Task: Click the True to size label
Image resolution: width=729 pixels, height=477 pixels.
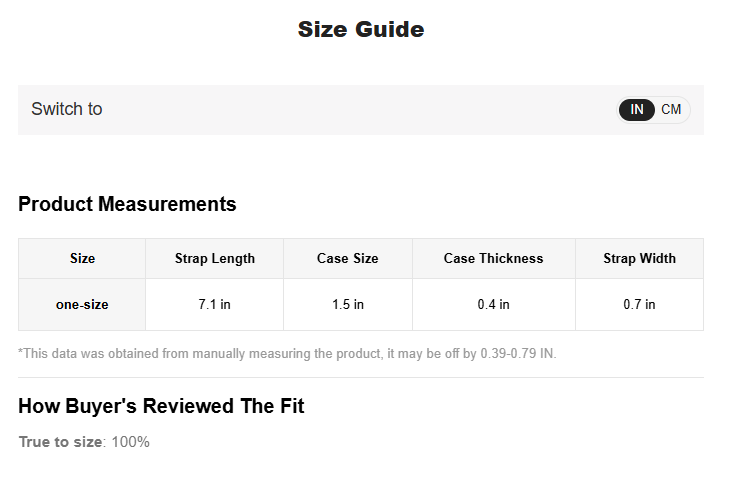Action: (61, 441)
